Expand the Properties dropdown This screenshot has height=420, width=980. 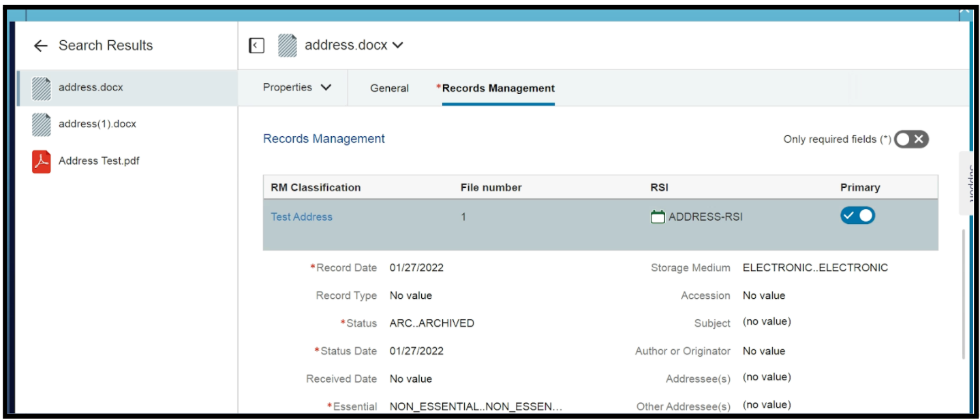[x=297, y=88]
